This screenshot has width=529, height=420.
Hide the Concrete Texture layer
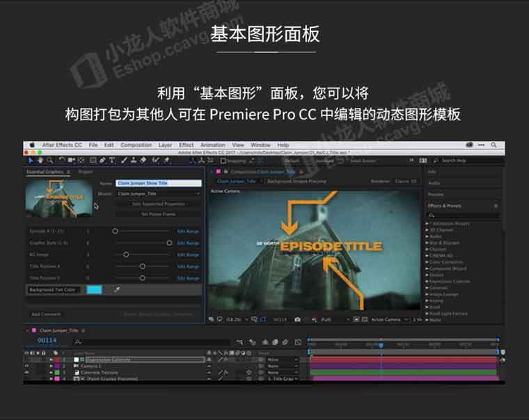coord(27,372)
